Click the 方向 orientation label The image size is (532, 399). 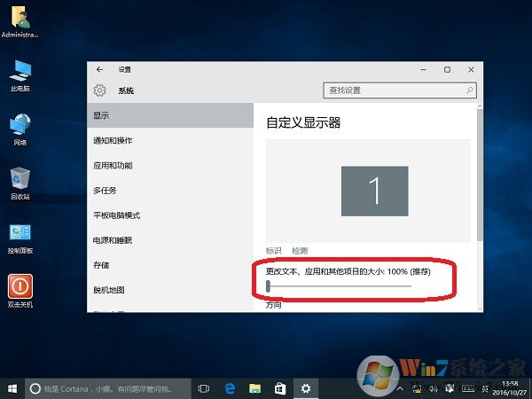coord(273,305)
